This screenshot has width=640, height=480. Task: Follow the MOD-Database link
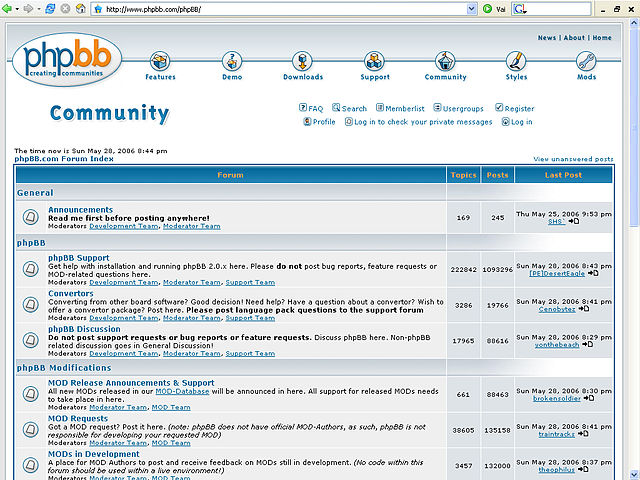[182, 391]
